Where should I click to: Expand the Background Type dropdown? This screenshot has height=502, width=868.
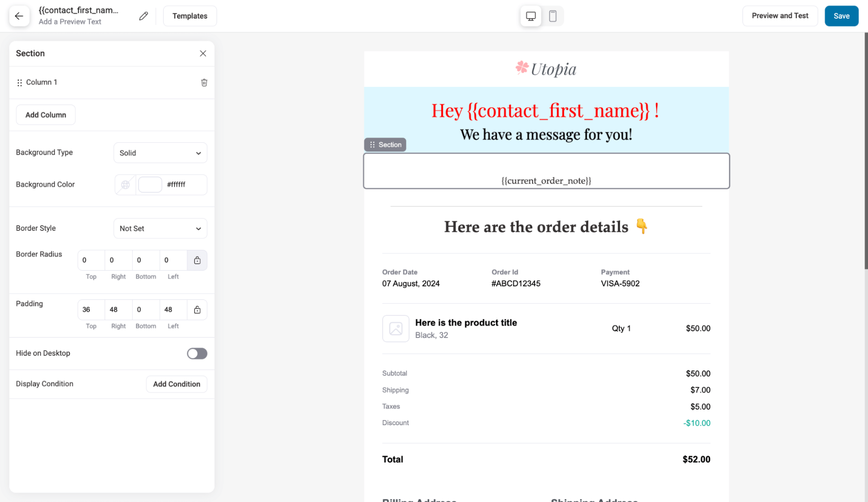[159, 153]
